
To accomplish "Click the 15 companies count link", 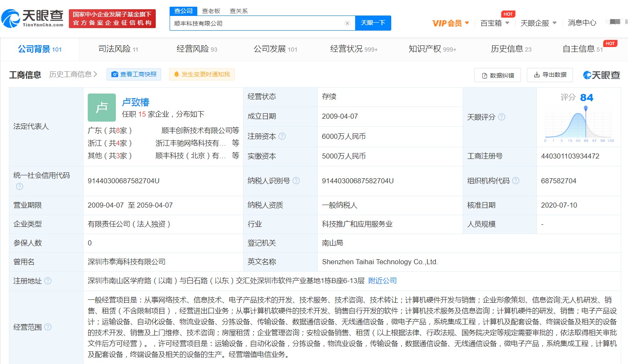I will [142, 114].
